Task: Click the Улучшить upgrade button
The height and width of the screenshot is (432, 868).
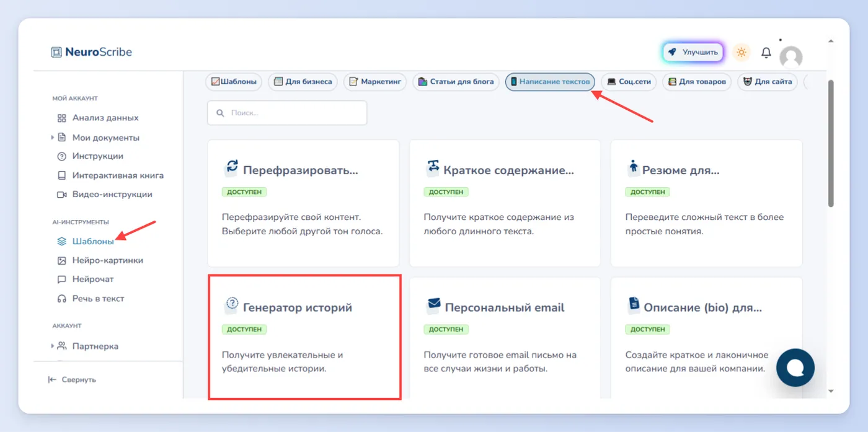Action: pyautogui.click(x=693, y=52)
